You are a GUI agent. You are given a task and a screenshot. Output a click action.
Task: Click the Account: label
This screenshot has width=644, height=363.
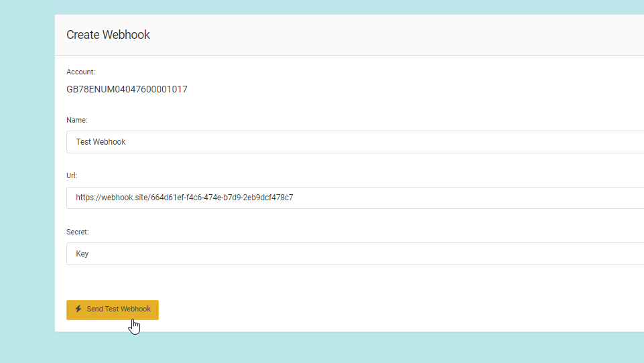coord(80,72)
